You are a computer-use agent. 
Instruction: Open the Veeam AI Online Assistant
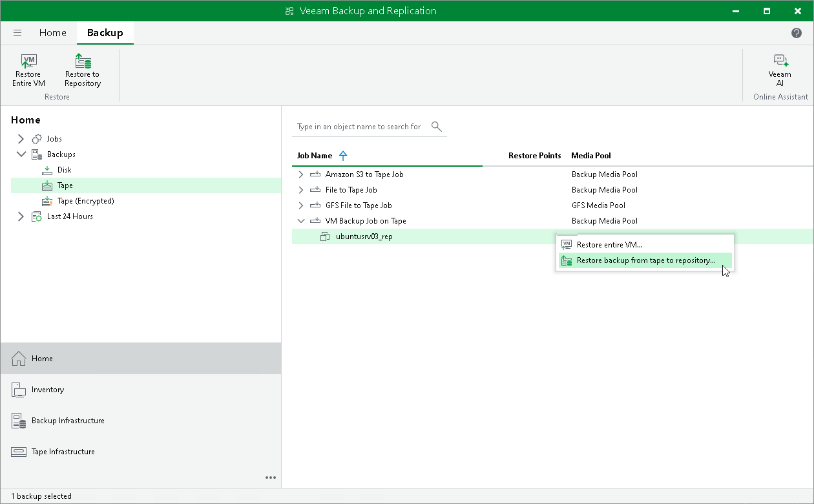[x=780, y=68]
